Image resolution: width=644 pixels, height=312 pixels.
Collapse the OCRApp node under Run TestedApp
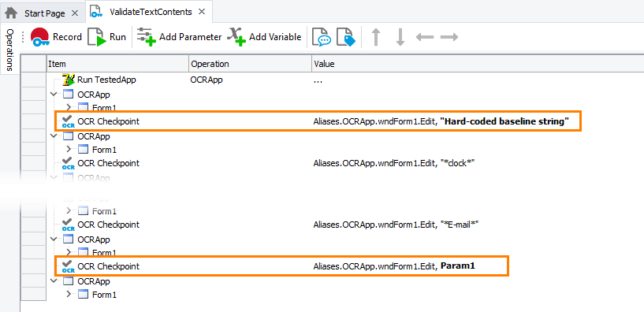(54, 95)
